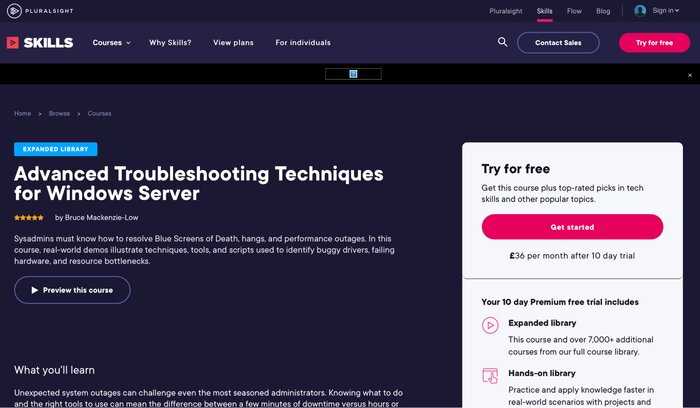700x408 pixels.
Task: Click Preview this course button
Action: pyautogui.click(x=72, y=290)
